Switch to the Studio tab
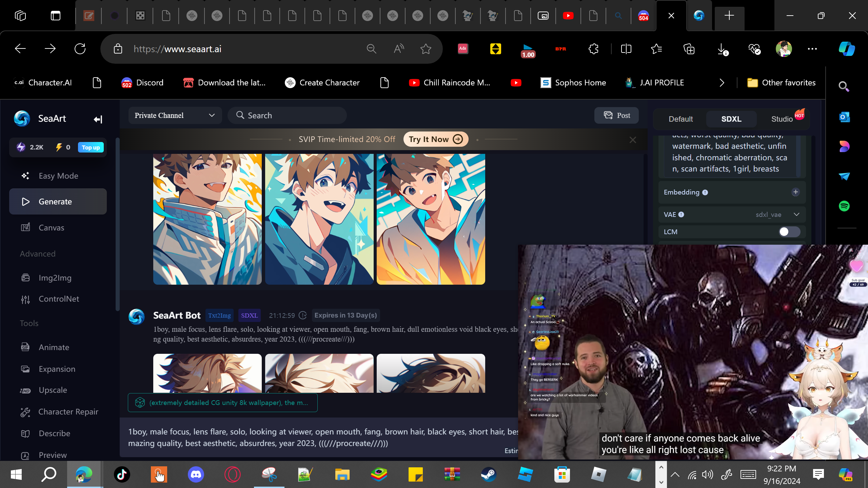Viewport: 868px width, 488px height. (782, 119)
